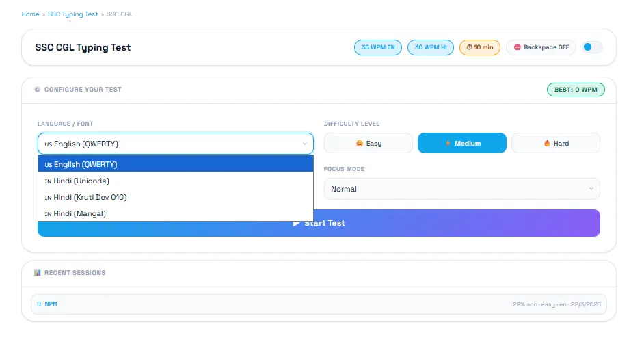The height and width of the screenshot is (342, 644).
Task: Choose Hindi (Mangal) from the dropdown
Action: [x=175, y=213]
